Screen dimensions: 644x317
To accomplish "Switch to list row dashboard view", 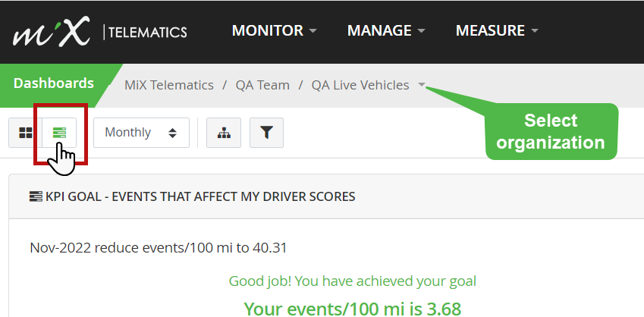I will point(60,133).
